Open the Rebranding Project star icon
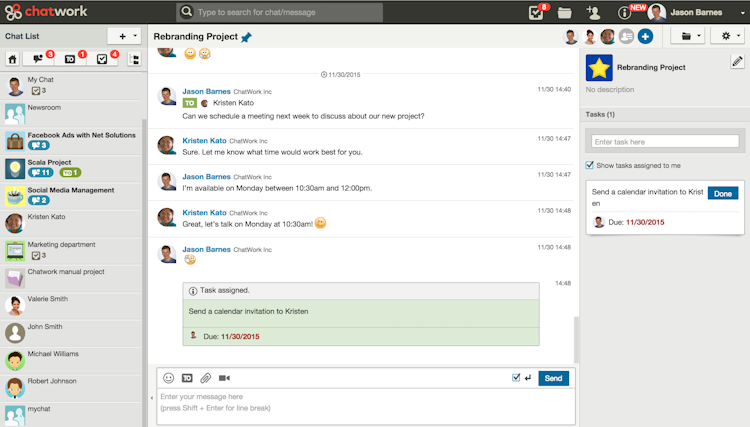This screenshot has width=750, height=427. 599,68
